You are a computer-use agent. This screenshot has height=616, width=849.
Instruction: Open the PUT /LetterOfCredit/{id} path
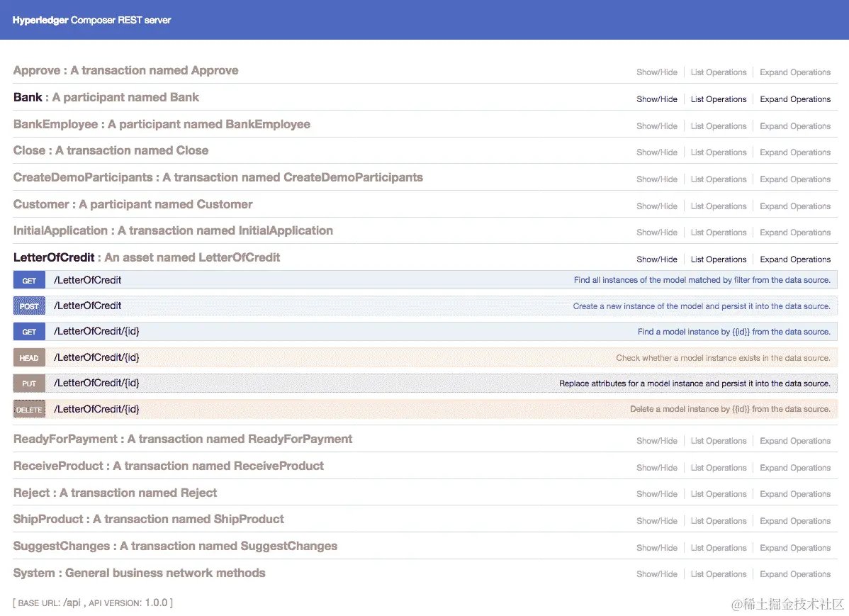pos(96,383)
